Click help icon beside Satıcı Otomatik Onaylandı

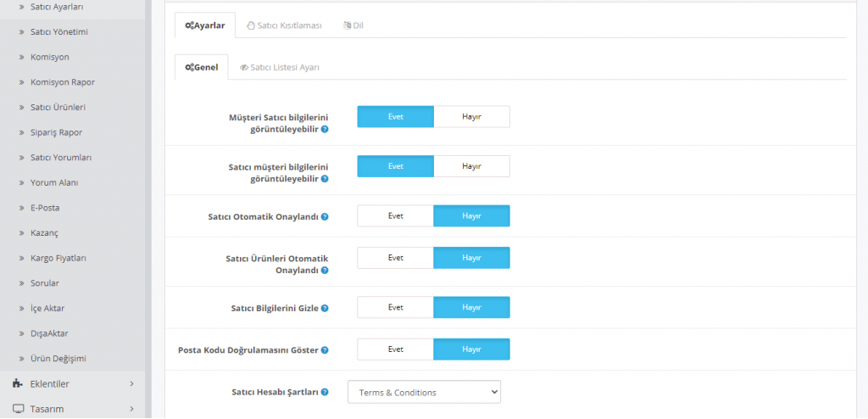coord(325,217)
